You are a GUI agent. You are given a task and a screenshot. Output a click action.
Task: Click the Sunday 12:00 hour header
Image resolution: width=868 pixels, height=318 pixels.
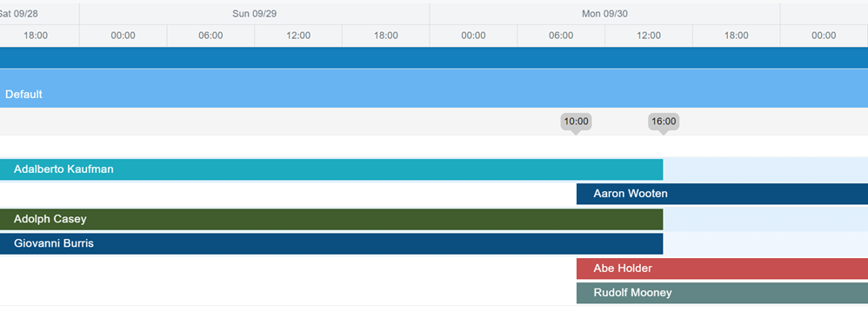pyautogui.click(x=298, y=36)
